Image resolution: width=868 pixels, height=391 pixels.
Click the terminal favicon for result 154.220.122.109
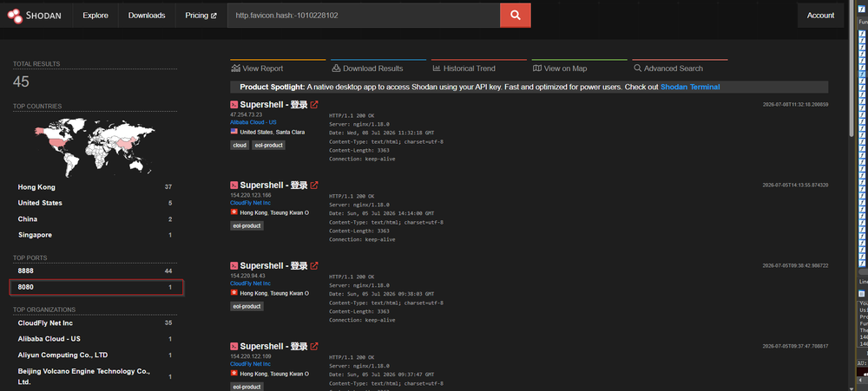(234, 347)
